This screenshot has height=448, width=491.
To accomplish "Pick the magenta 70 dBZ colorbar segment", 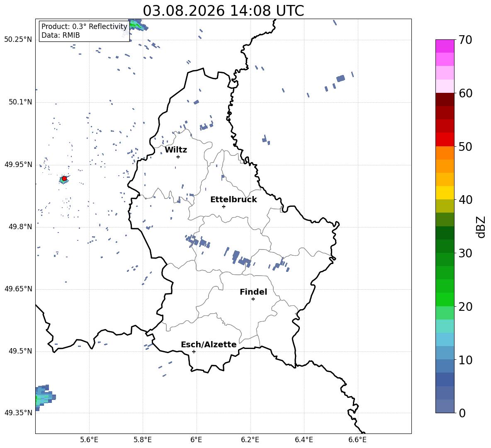I will pos(445,46).
